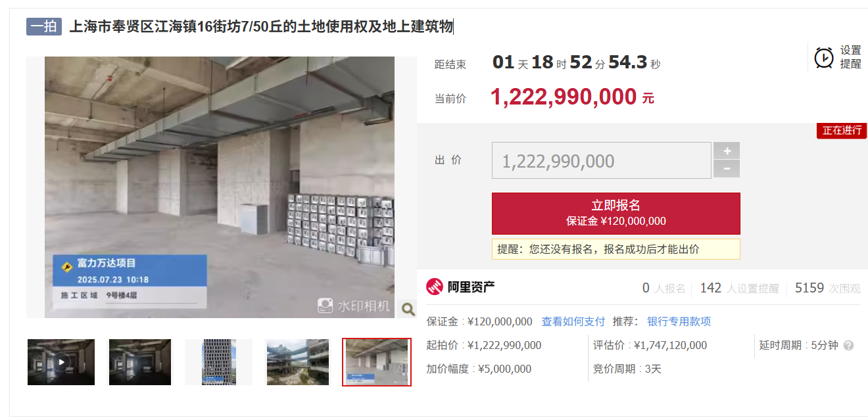Select the tall building thumbnail
Screen dimensions: 868x420
219,362
